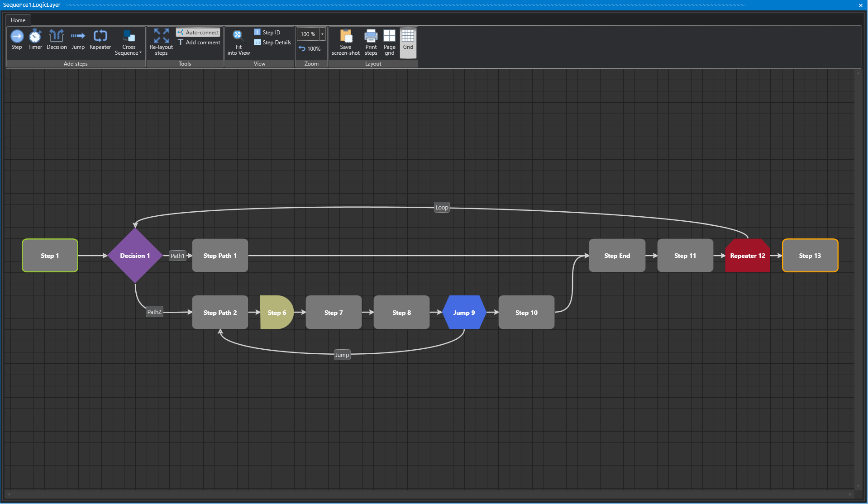868x504 pixels.
Task: Click the vertical scrollbar down arrow
Action: [858, 486]
